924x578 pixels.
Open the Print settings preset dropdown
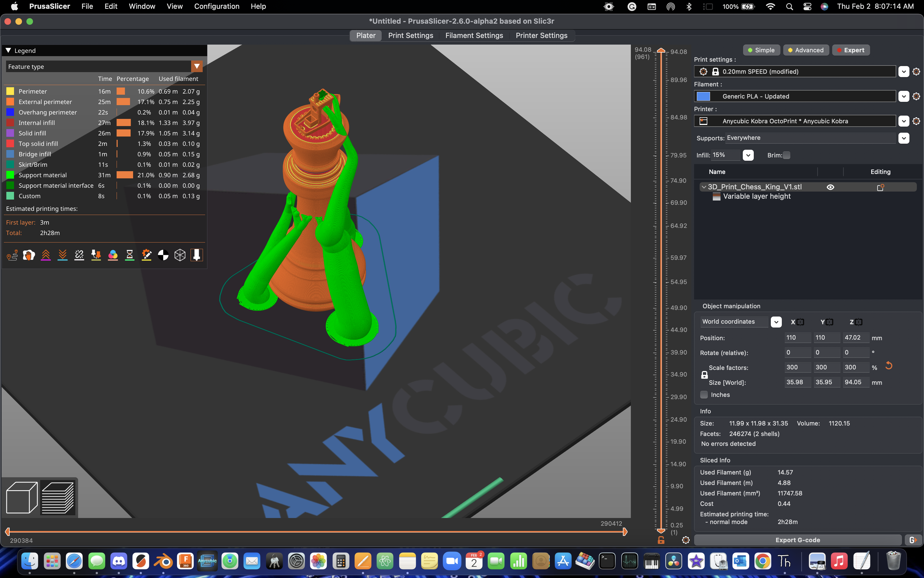[903, 72]
